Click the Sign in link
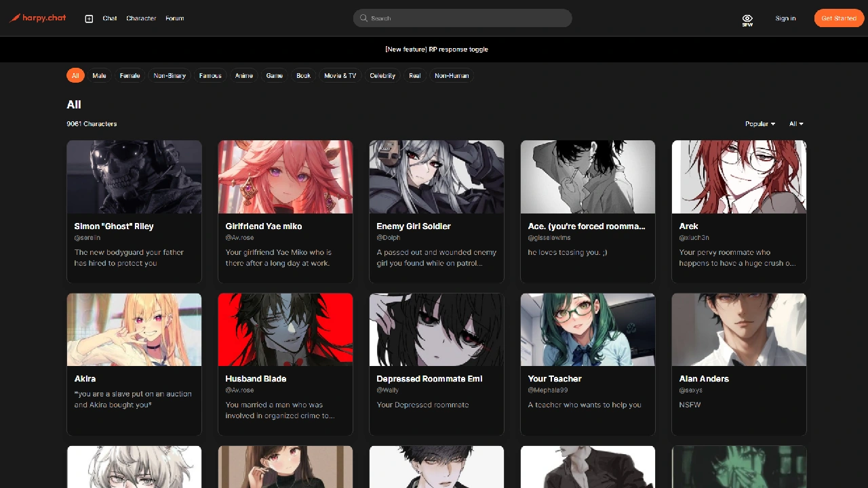This screenshot has height=488, width=868. point(785,18)
